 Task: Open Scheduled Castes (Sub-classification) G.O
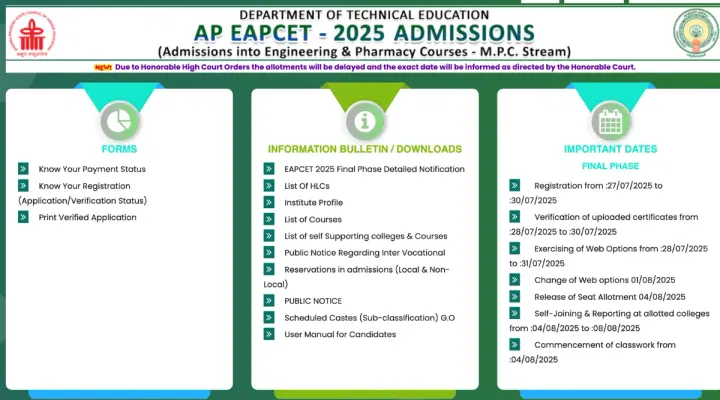(370, 318)
